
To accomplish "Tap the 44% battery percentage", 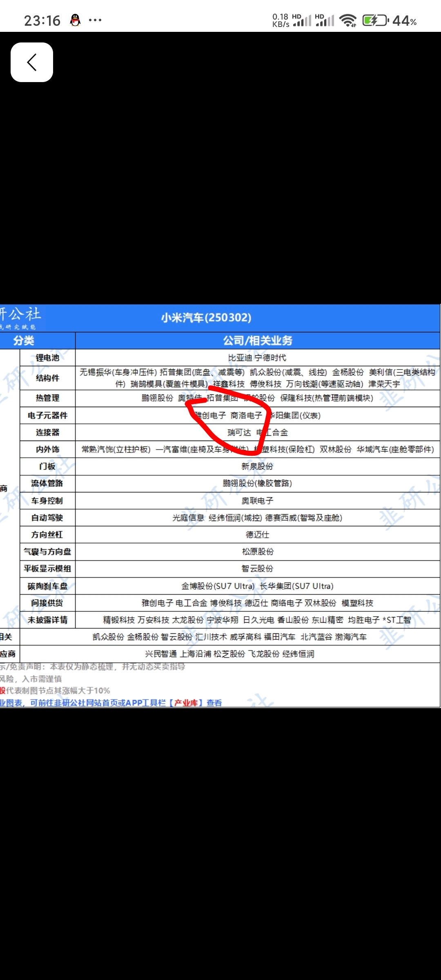I will (x=404, y=21).
